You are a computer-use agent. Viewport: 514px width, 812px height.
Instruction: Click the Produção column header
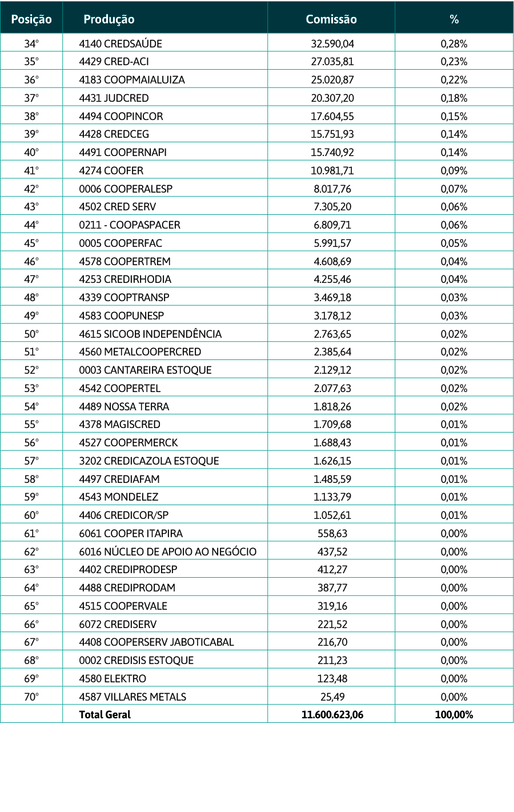click(109, 19)
